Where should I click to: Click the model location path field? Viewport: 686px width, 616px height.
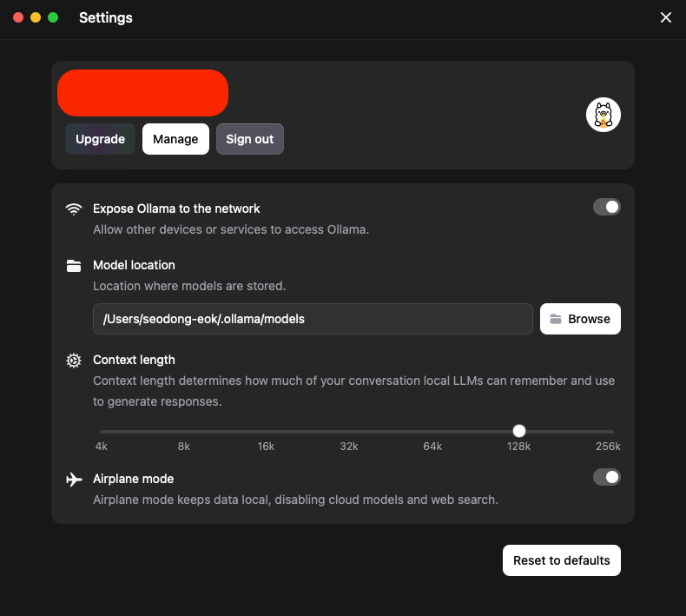(x=313, y=319)
